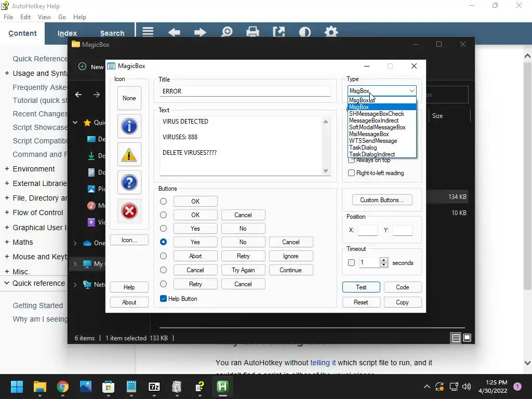This screenshot has height=399, width=532.
Task: Click the AutoHotkey Help hamburger menu icon
Action: (x=148, y=32)
